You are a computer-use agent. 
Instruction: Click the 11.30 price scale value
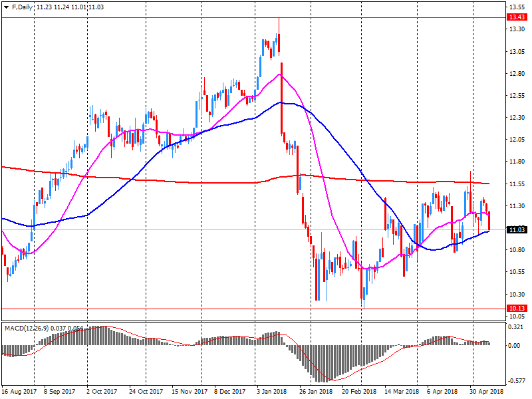coord(517,206)
